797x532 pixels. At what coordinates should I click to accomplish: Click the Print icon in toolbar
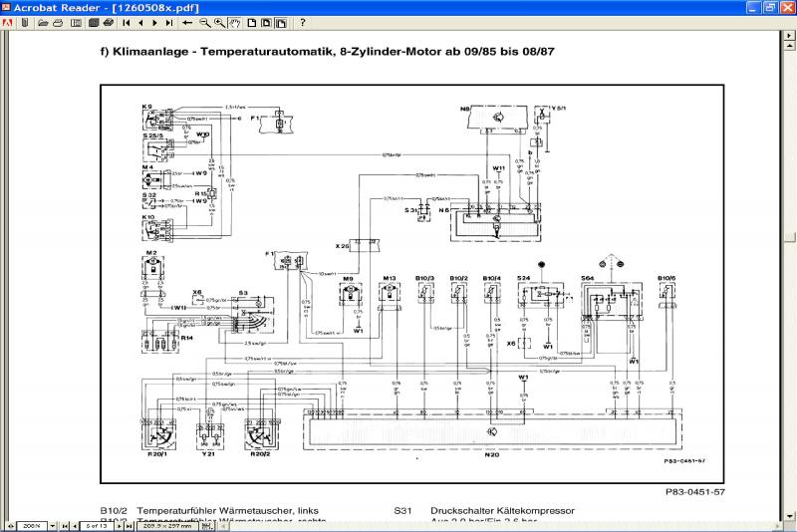[58, 22]
